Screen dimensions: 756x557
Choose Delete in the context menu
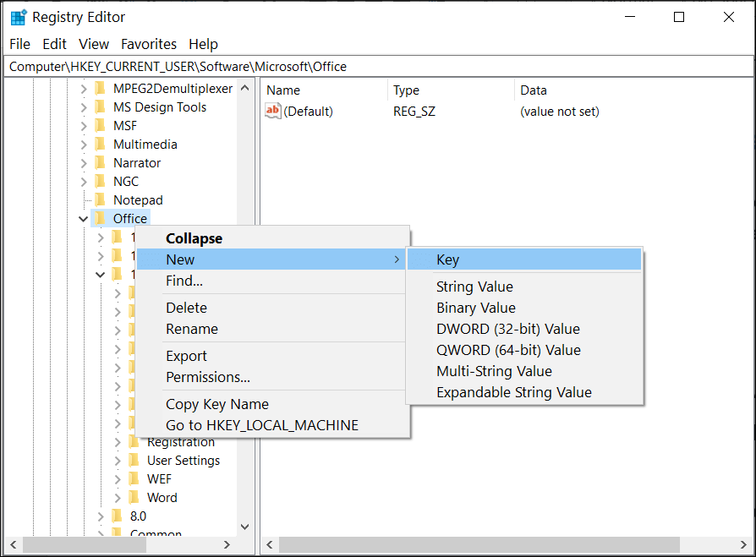pyautogui.click(x=272, y=308)
